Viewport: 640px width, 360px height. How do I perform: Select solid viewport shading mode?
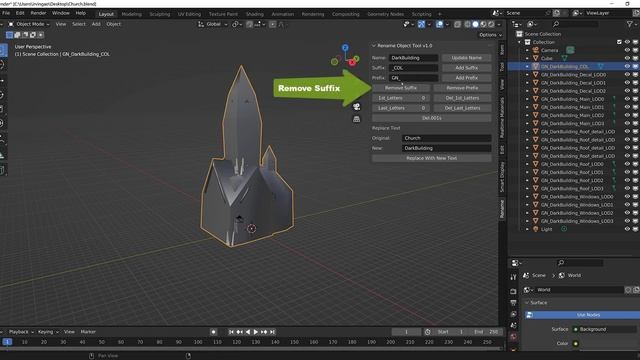coord(475,24)
